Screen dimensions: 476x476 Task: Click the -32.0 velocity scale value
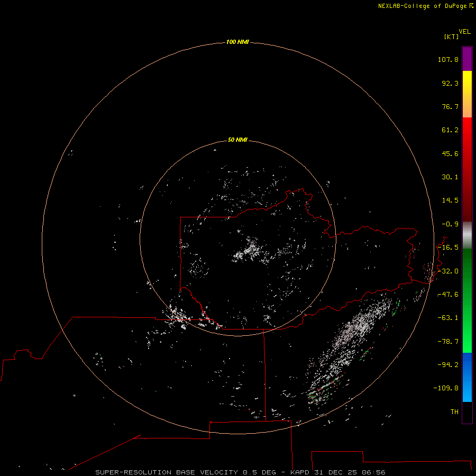[x=448, y=271]
